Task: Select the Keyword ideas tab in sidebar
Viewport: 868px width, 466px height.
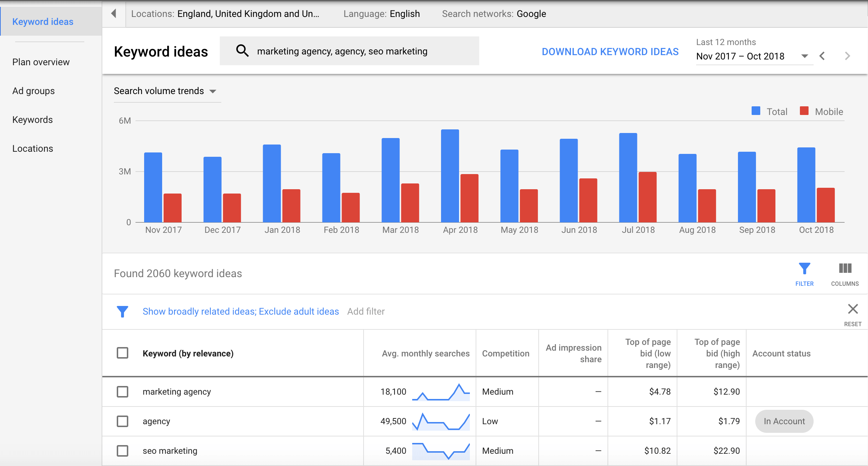Action: click(43, 21)
